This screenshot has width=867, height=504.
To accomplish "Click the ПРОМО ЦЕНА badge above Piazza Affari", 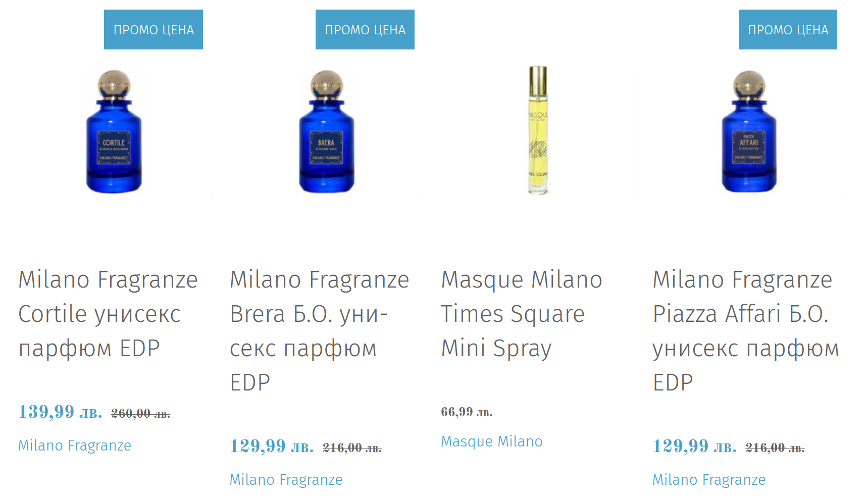I will tap(788, 30).
